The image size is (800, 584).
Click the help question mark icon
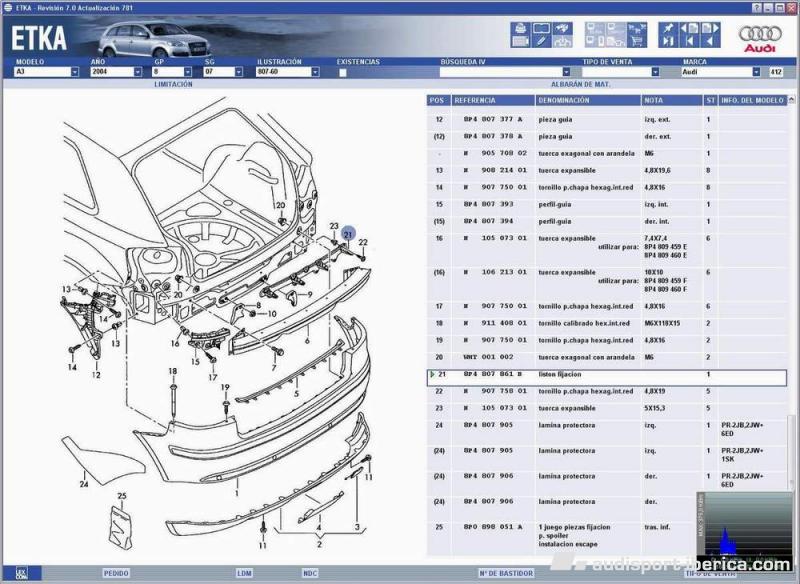(x=757, y=8)
